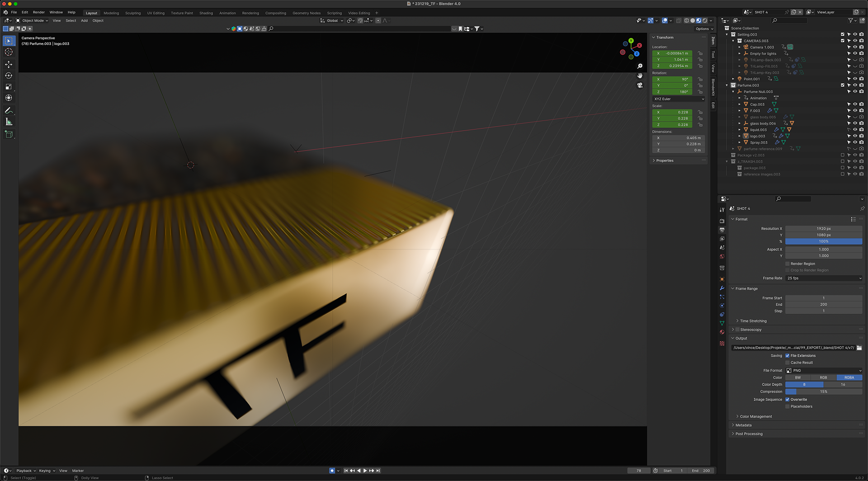
Task: Open the timeline Marker menu
Action: [78, 471]
